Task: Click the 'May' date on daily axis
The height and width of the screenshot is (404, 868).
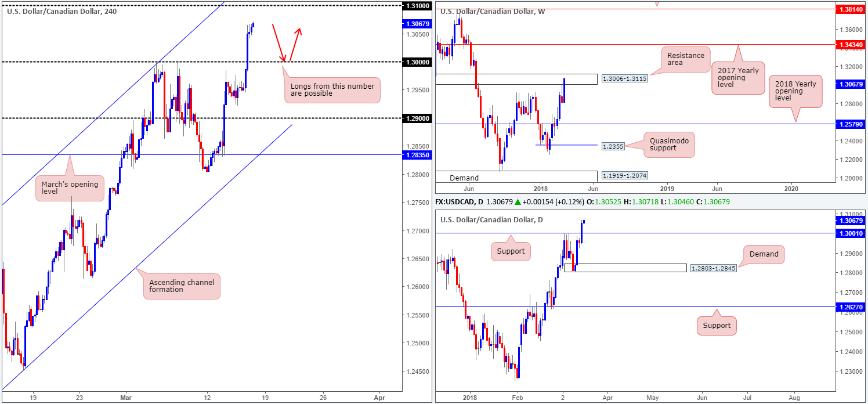Action: point(652,398)
